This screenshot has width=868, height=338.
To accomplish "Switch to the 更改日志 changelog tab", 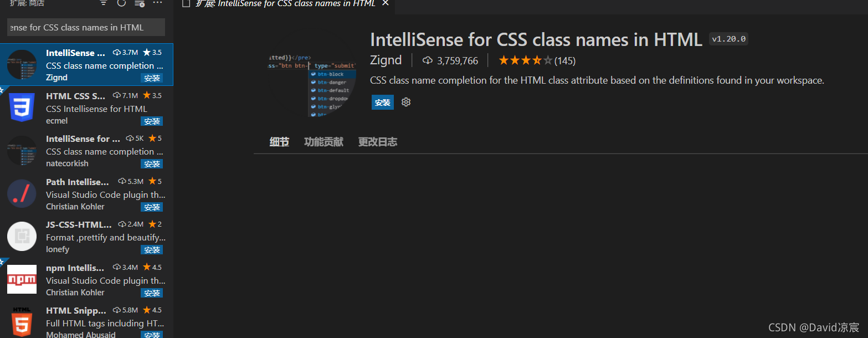I will coord(378,142).
